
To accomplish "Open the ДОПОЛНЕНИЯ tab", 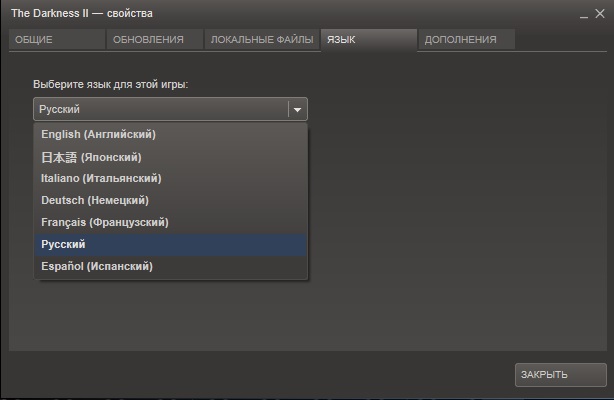I will [466, 40].
